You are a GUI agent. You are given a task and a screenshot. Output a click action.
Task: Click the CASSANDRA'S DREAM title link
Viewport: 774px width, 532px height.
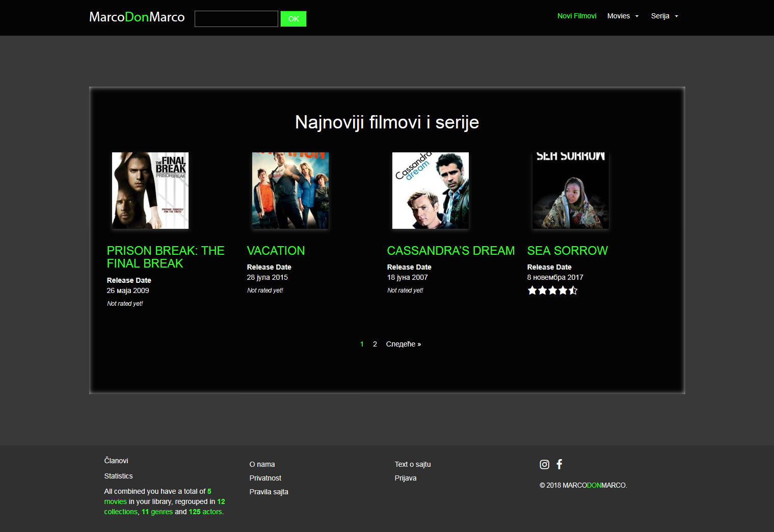(450, 251)
